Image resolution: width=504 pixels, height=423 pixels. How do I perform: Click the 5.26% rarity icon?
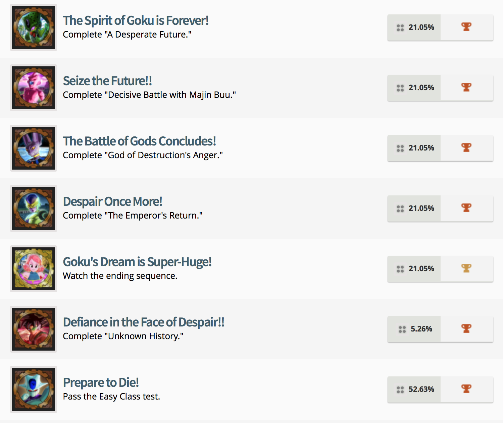[x=402, y=329]
